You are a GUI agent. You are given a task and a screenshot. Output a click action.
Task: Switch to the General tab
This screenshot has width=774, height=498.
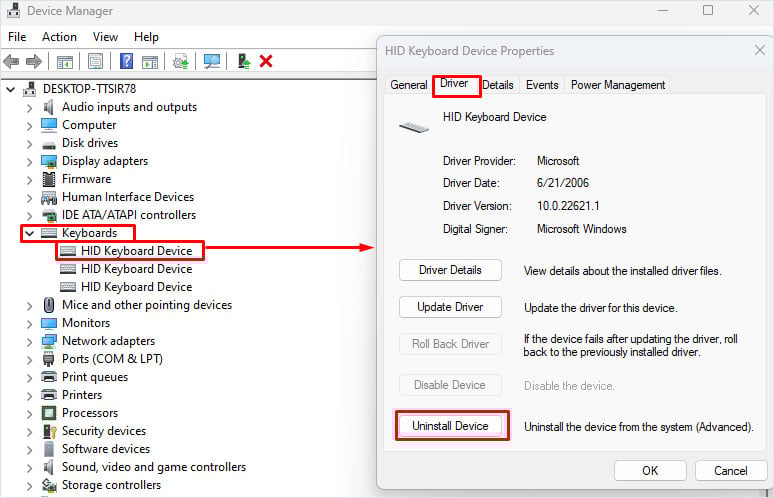409,85
